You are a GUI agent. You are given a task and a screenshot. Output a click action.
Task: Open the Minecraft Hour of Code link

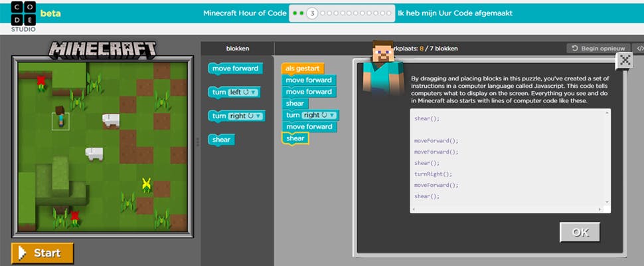[x=245, y=13]
